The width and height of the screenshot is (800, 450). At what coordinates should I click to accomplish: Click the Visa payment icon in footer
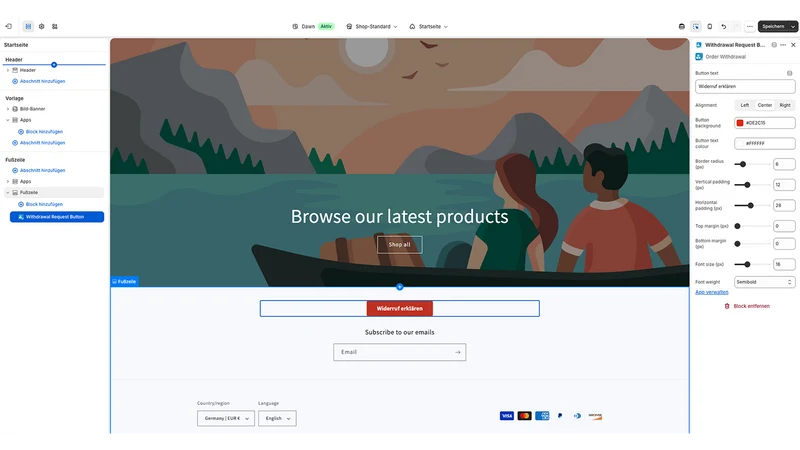pyautogui.click(x=507, y=416)
